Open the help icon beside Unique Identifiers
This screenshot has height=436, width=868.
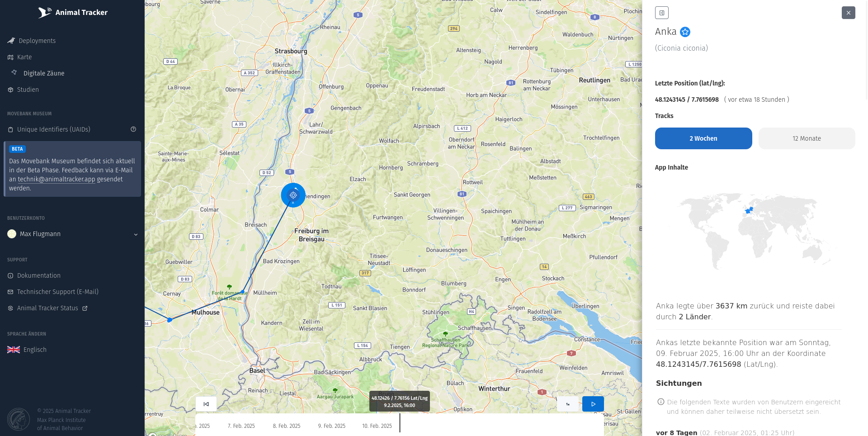click(x=133, y=129)
